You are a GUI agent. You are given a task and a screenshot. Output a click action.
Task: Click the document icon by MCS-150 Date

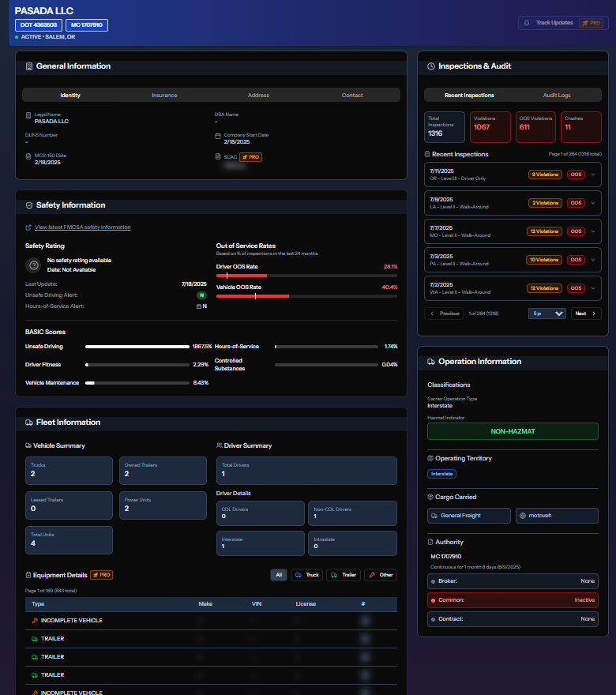[28, 156]
